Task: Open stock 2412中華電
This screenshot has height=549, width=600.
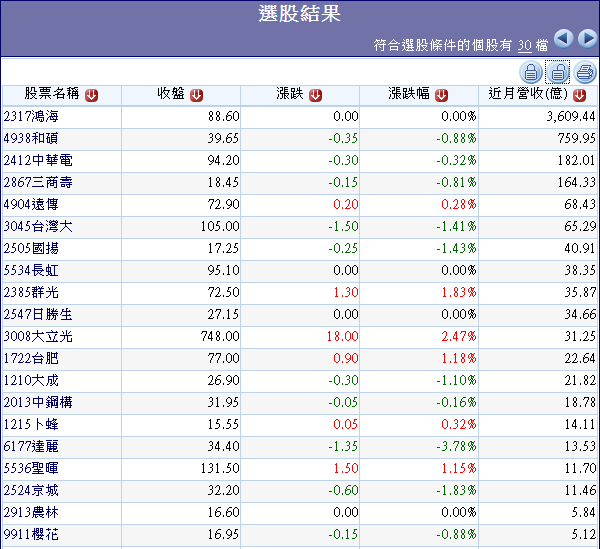Action: 38,160
